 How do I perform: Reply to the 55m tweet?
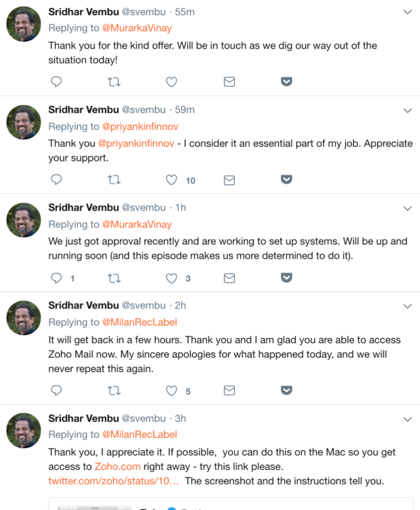point(56,81)
